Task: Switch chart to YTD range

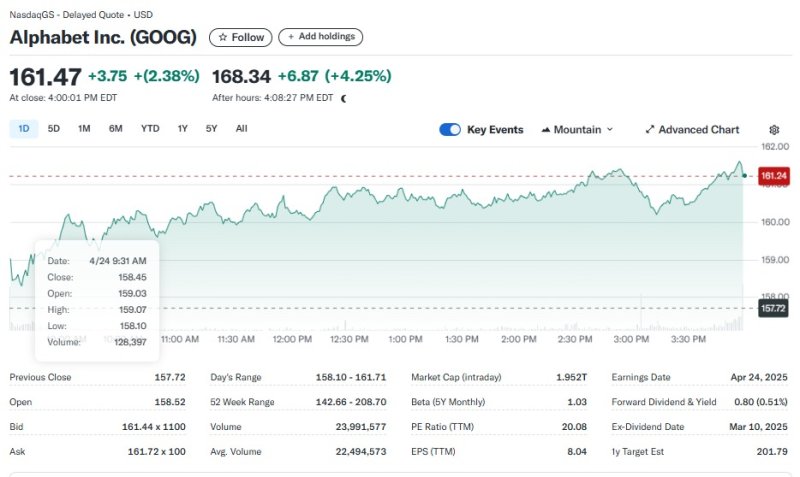Action: coord(150,129)
